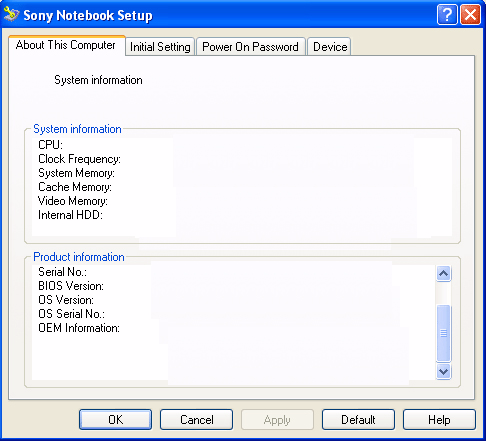Select the OEM Information: row
This screenshot has width=486, height=441.
(79, 328)
